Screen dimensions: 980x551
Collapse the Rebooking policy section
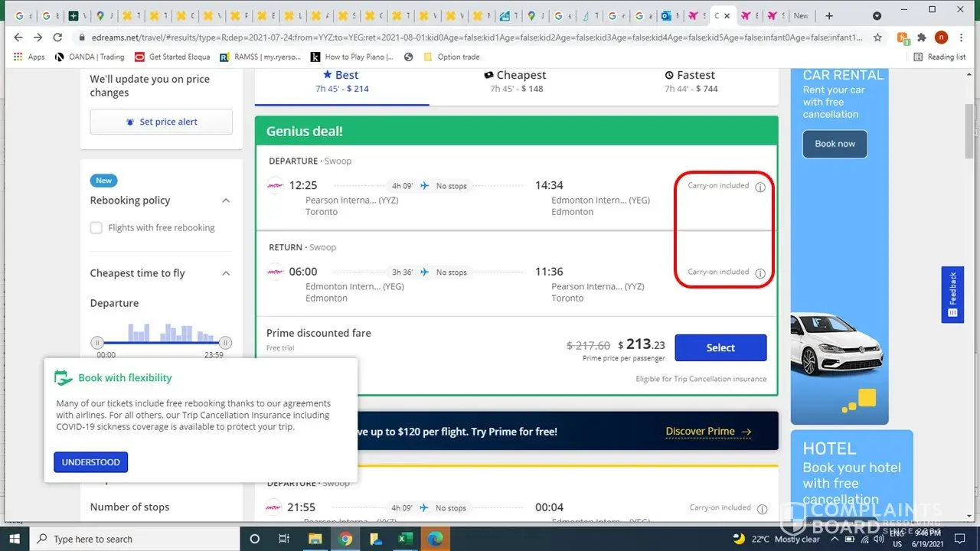tap(226, 201)
